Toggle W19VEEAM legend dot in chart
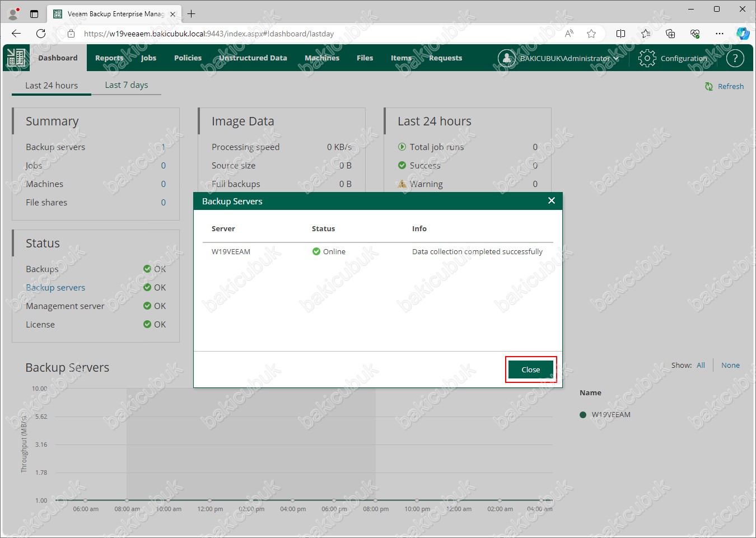This screenshot has height=538, width=756. 583,415
